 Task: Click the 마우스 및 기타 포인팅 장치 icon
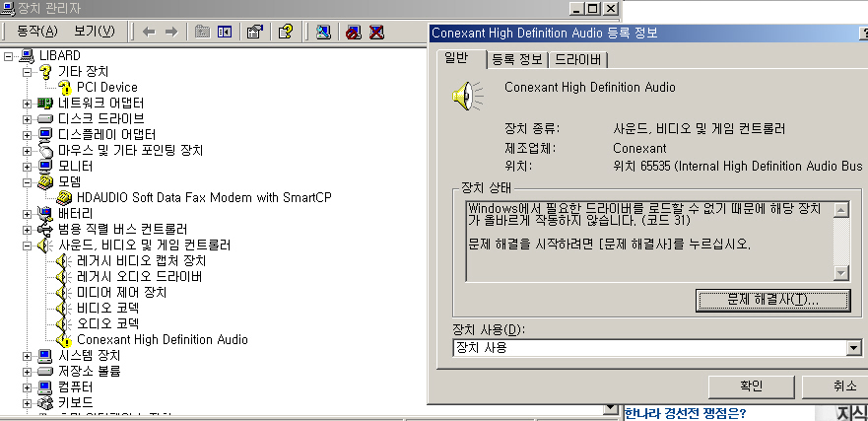point(45,150)
